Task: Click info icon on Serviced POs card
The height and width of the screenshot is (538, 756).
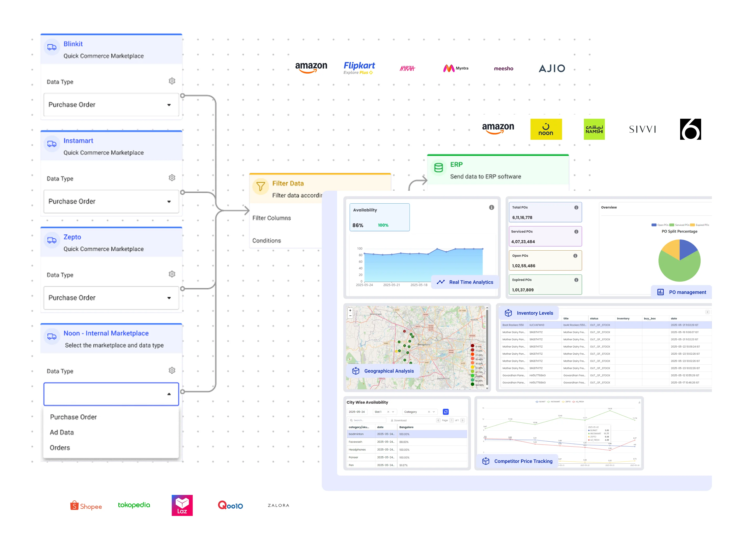Action: click(576, 231)
